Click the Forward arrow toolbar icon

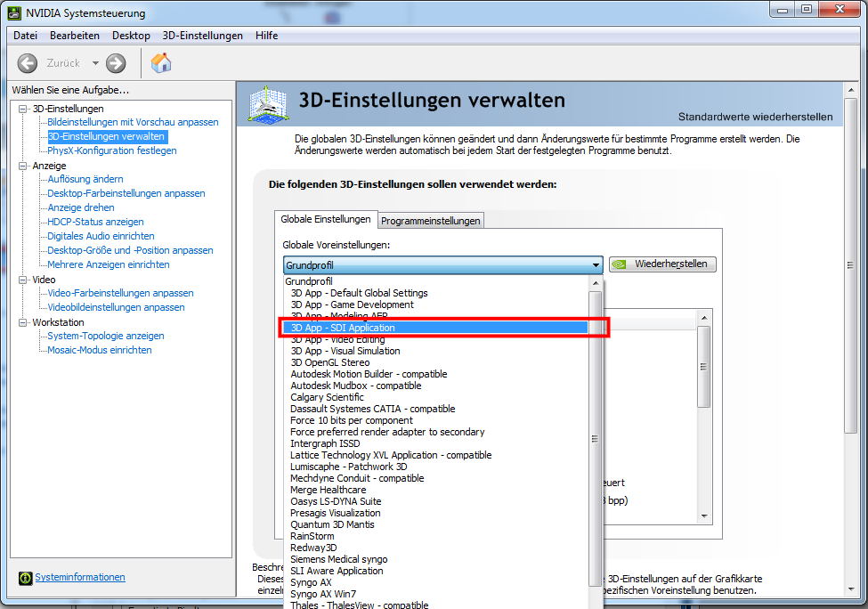coord(116,63)
